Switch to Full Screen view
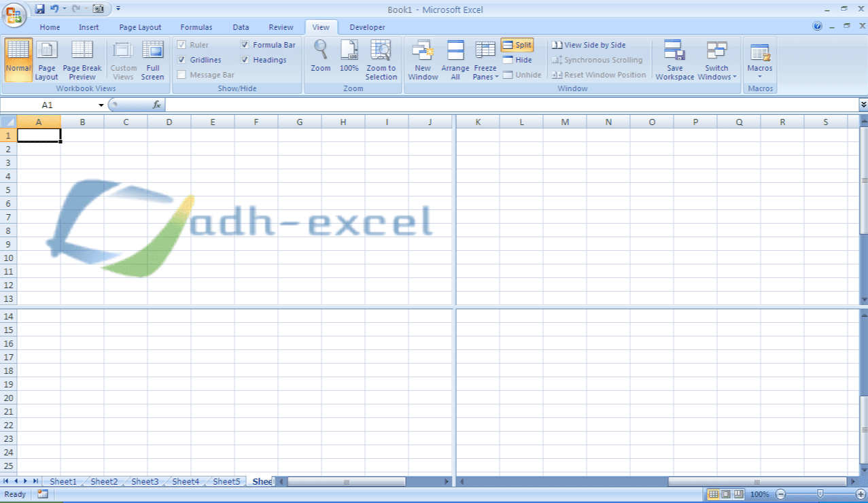 [153, 60]
